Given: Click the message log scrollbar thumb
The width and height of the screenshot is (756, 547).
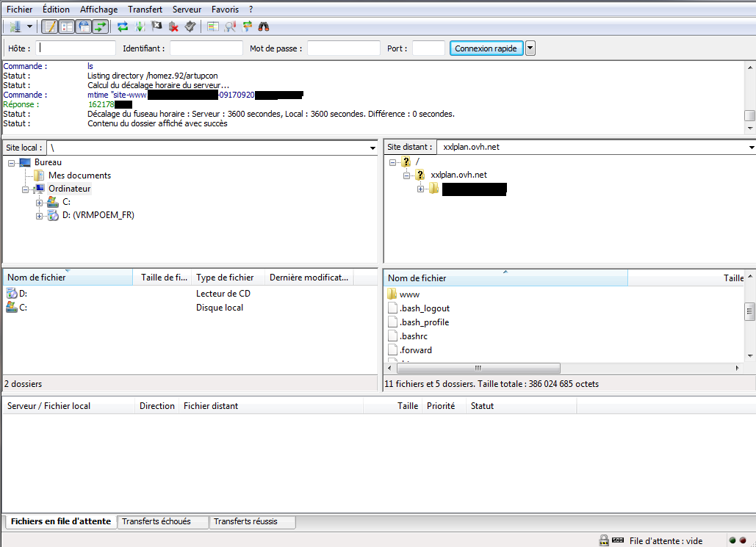Looking at the screenshot, I should 749,116.
